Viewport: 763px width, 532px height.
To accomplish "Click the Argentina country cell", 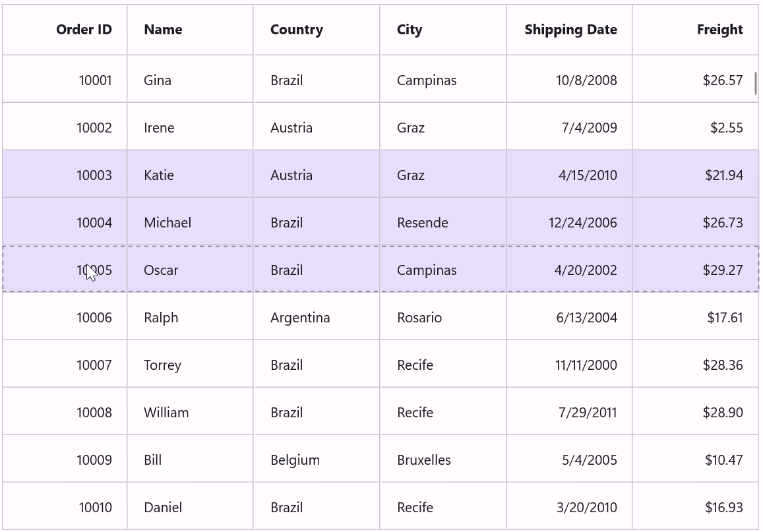I will (317, 317).
